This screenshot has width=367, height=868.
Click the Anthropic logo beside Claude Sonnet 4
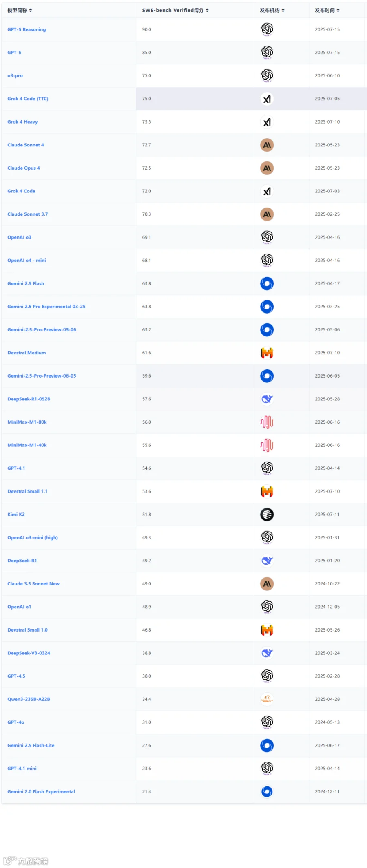[x=267, y=145]
